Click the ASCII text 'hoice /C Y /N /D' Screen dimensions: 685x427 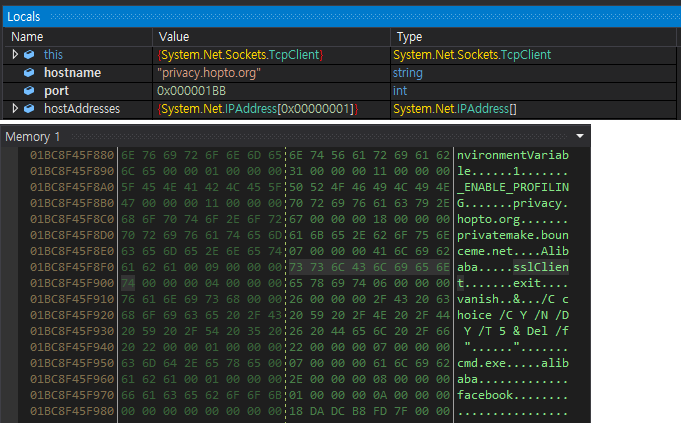[x=513, y=315]
